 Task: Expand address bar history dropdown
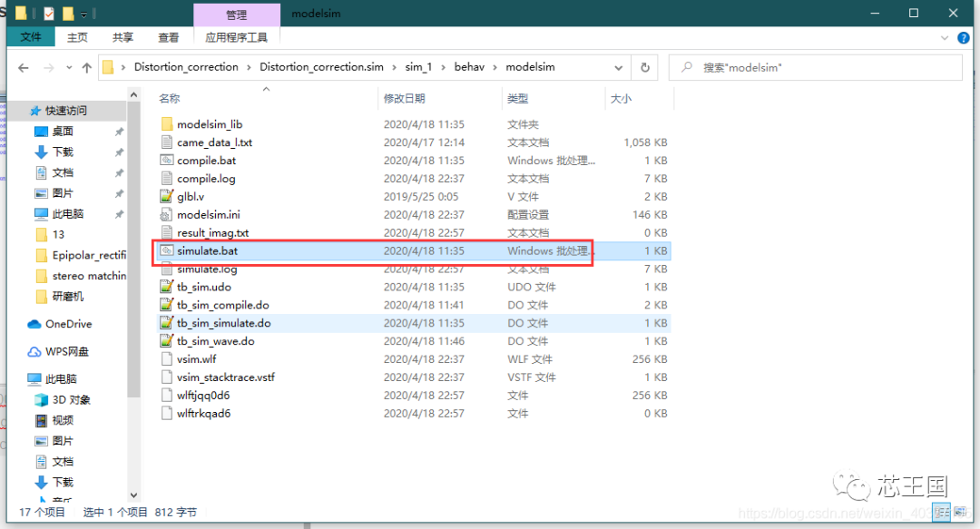click(618, 67)
